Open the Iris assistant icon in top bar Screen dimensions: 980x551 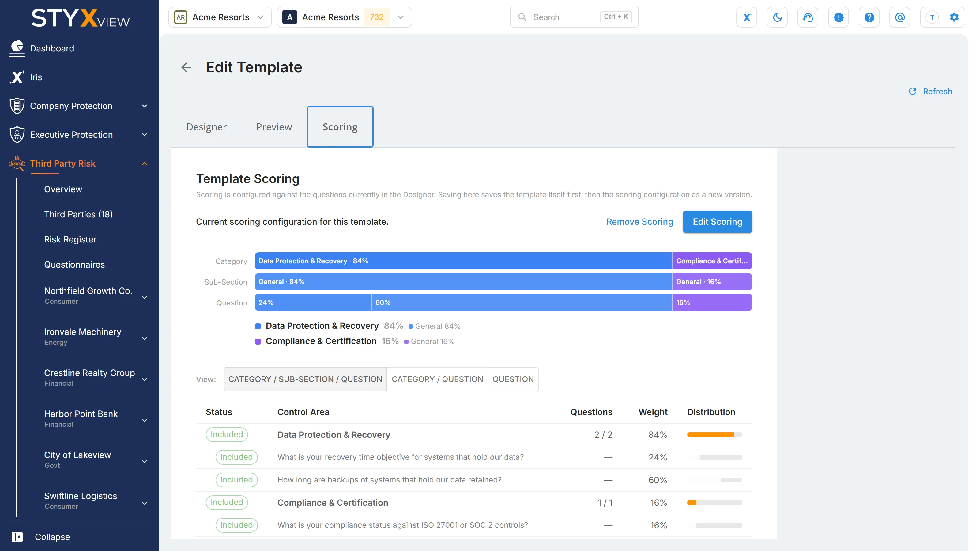(746, 17)
